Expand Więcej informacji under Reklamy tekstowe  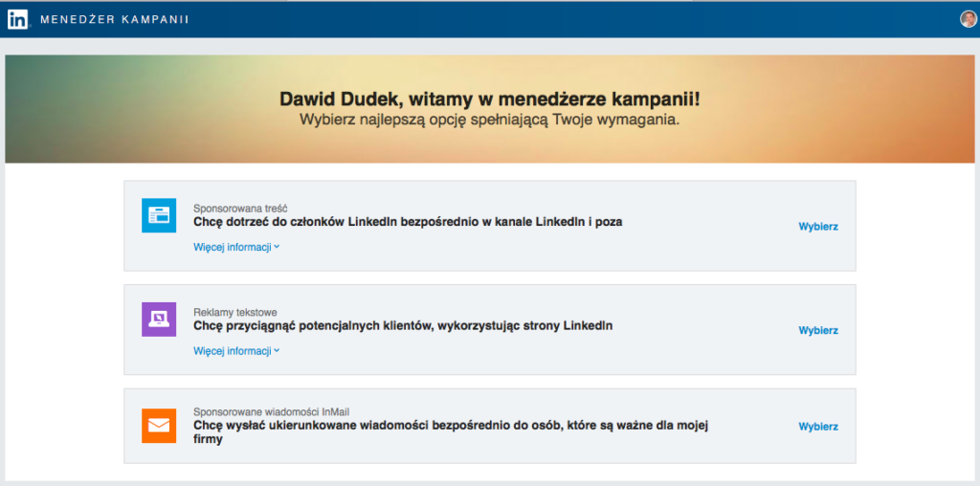click(x=233, y=351)
